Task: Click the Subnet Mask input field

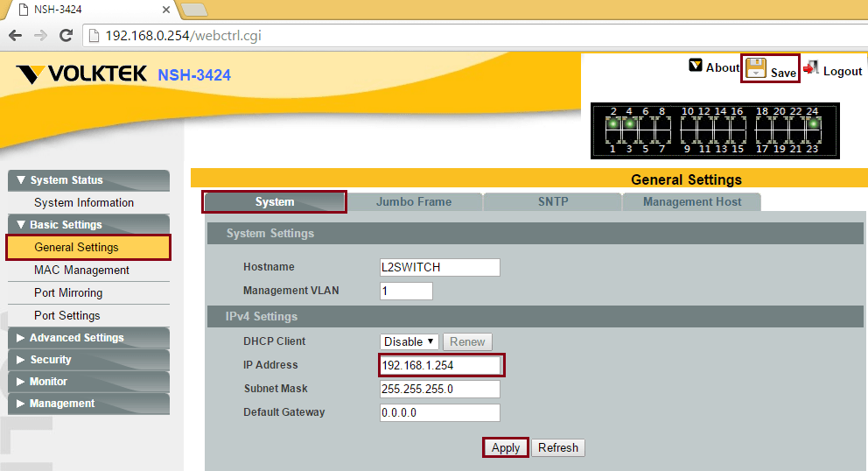Action: tap(440, 389)
